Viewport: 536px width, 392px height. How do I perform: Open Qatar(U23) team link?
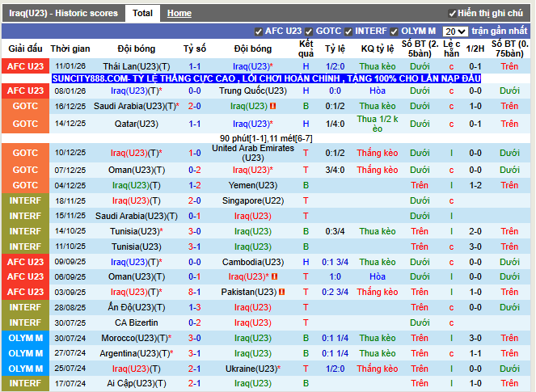pos(137,124)
